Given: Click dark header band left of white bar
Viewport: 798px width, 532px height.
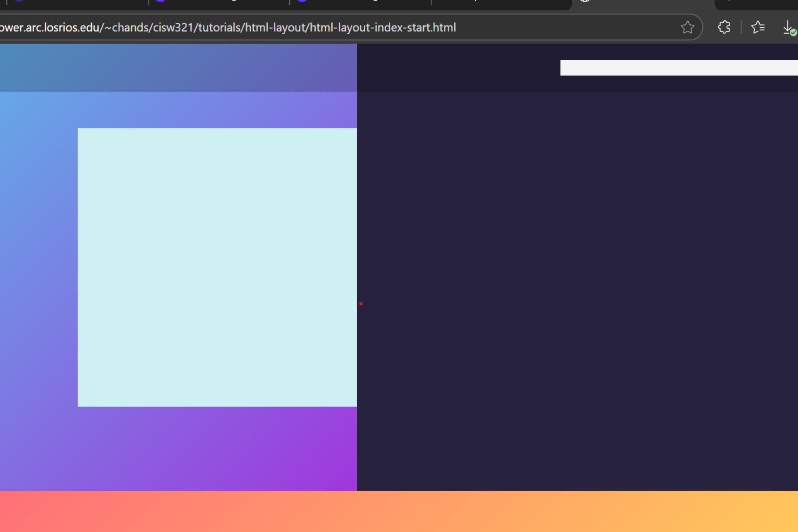Looking at the screenshot, I should tap(458, 68).
